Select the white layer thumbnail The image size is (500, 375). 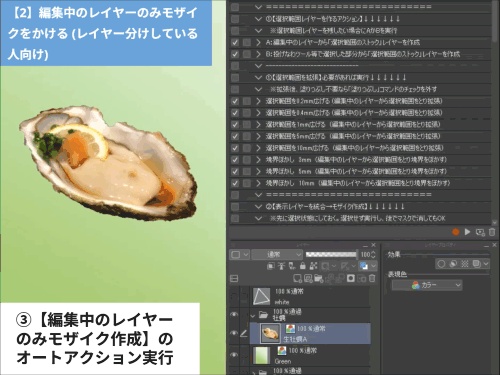click(261, 296)
